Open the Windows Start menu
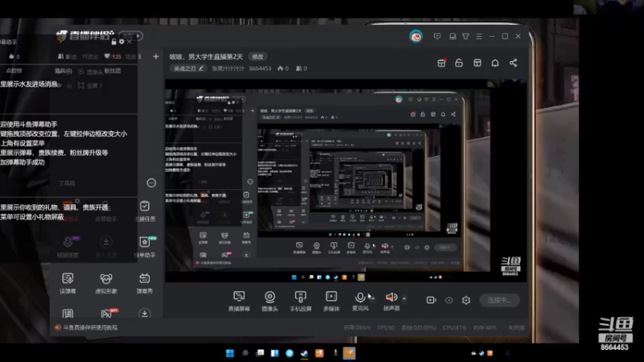Image resolution: width=644 pixels, height=362 pixels. tap(230, 353)
